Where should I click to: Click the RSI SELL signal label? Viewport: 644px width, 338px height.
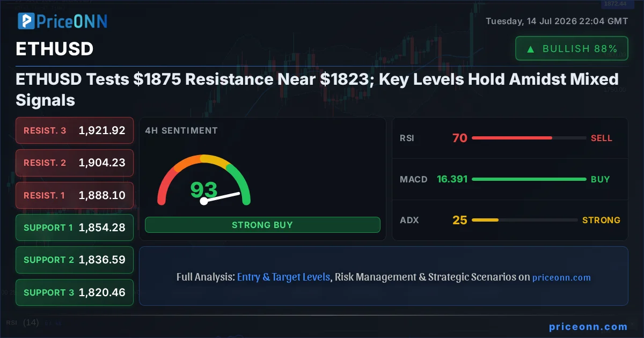coord(602,138)
